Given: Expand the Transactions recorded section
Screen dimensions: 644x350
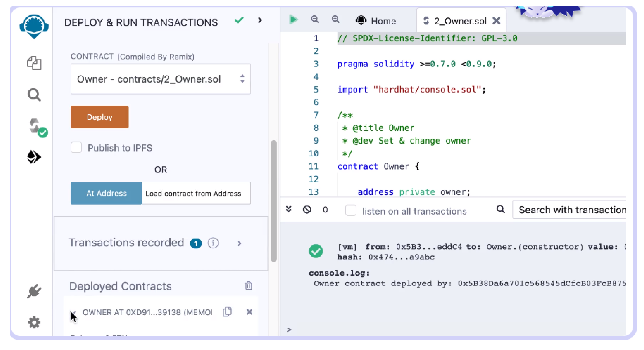Looking at the screenshot, I should [239, 243].
